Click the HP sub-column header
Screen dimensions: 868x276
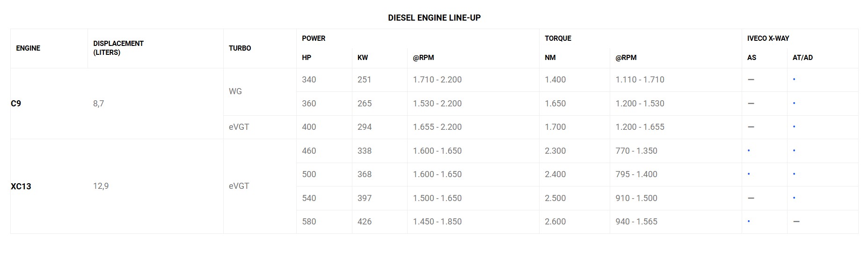pos(306,58)
